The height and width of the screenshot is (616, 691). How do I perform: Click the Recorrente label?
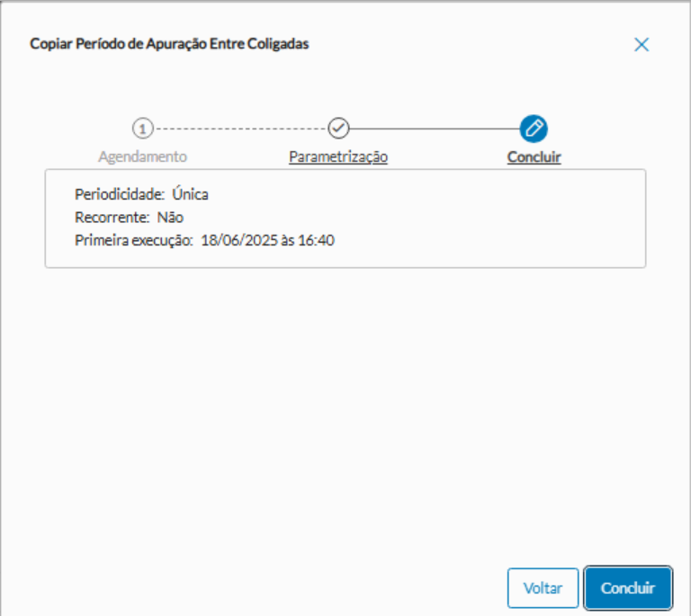112,217
